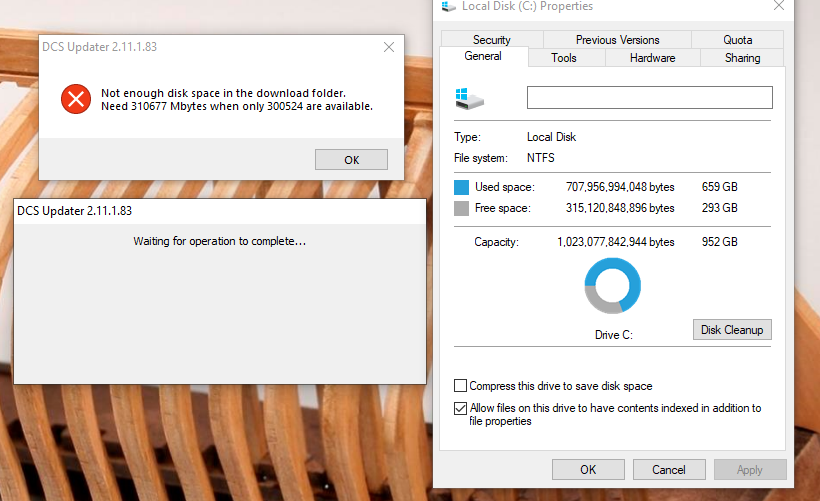Viewport: 820px width, 501px height.
Task: Click the 659 GB used space text
Action: (720, 187)
